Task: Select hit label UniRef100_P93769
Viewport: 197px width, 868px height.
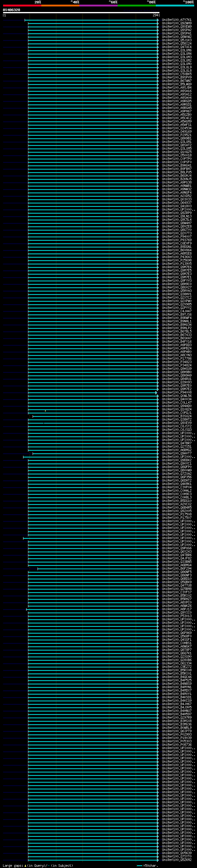Action: pos(176,240)
